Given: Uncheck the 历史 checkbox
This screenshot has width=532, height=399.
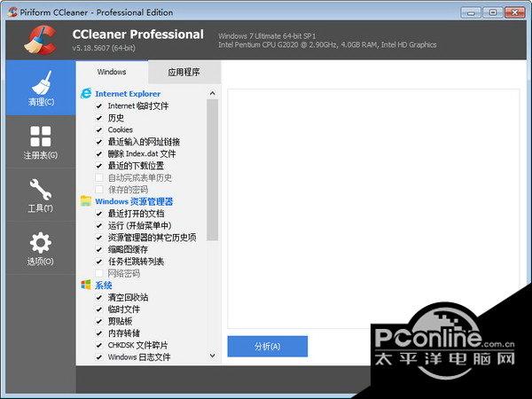Looking at the screenshot, I should point(99,118).
